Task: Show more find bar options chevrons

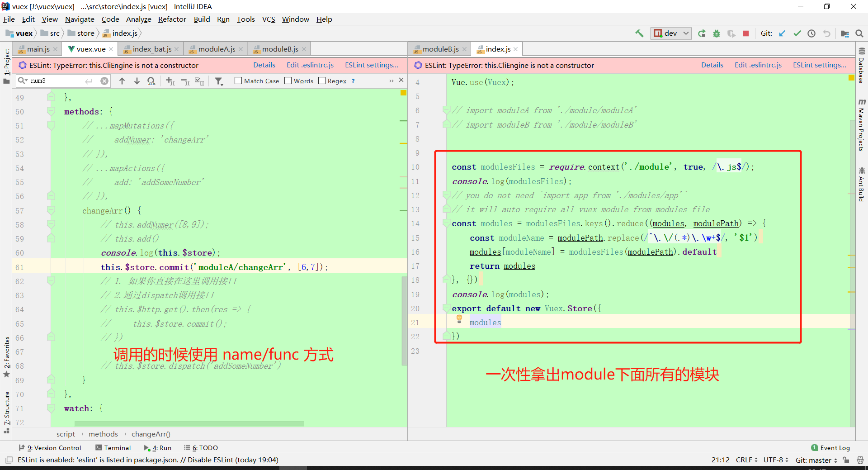Action: [x=391, y=81]
